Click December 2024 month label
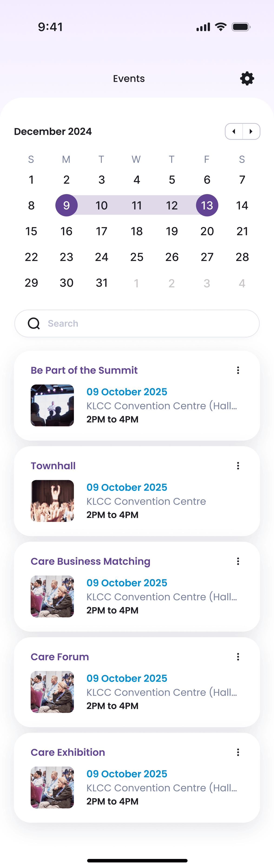This screenshot has height=868, width=274. (x=53, y=131)
